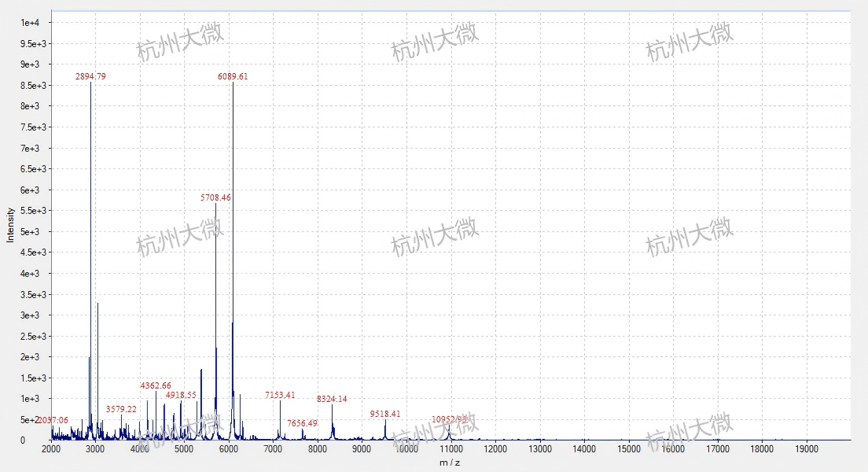Select the 7656.49 peak annotation

click(302, 423)
